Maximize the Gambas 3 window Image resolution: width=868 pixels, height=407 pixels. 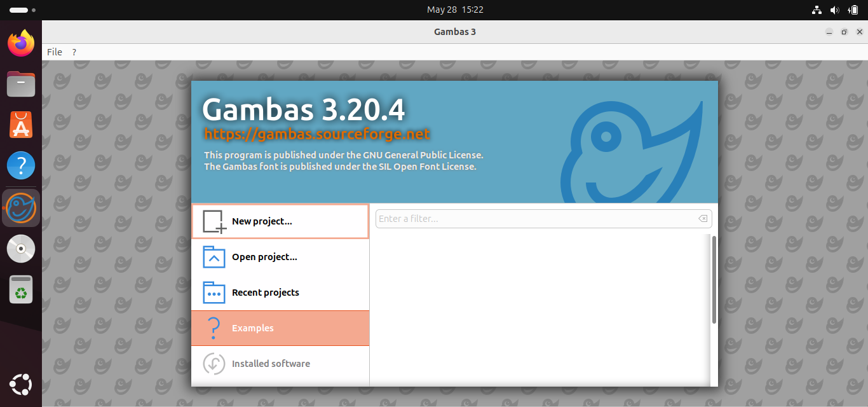[x=844, y=32]
